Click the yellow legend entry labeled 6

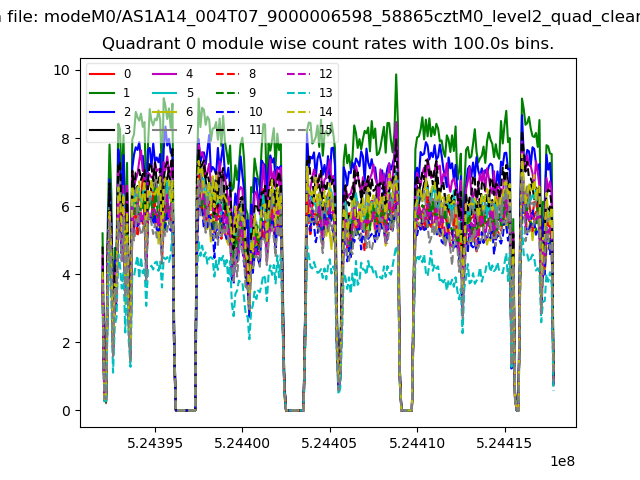[173, 112]
